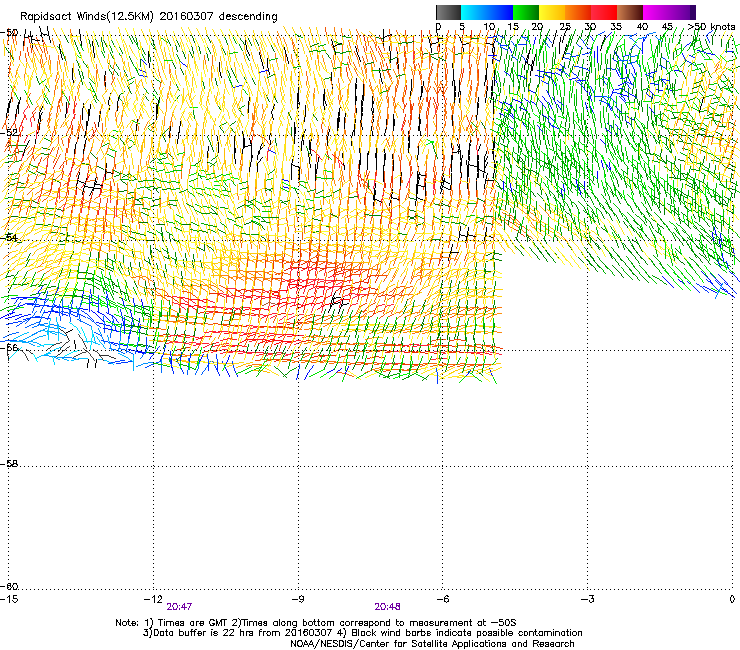Click the legend label '25'

[565, 26]
